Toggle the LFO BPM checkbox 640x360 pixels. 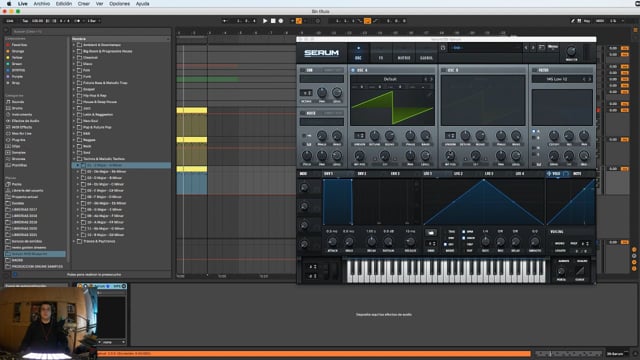[x=464, y=231]
